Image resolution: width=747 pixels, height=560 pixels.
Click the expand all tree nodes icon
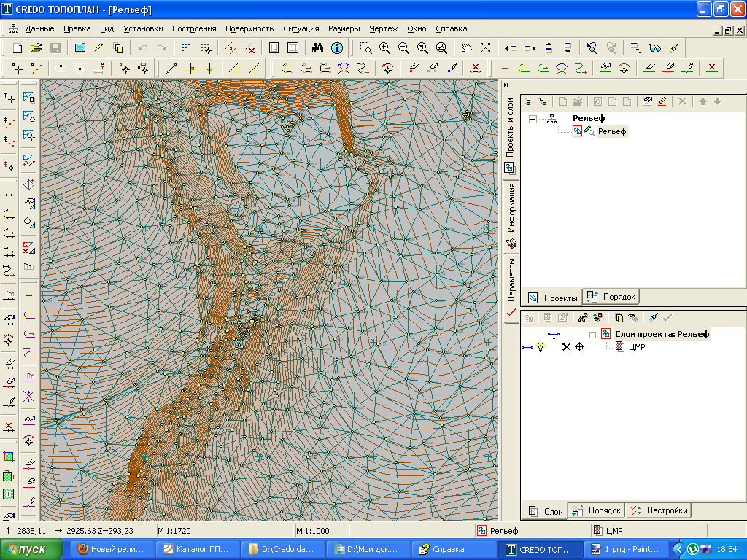coord(528,101)
